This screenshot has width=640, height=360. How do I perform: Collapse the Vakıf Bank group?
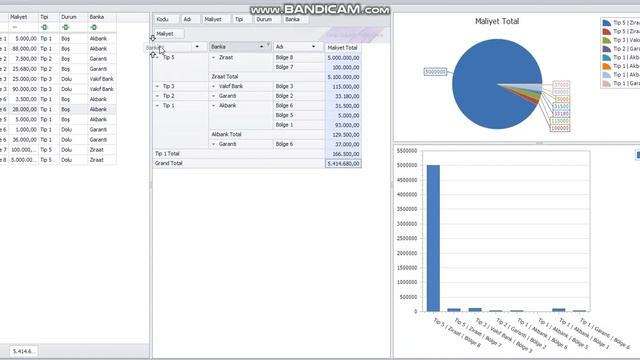click(213, 87)
